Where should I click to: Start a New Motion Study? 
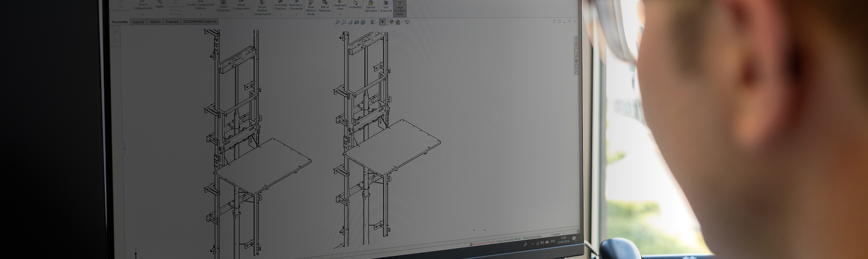311,8
